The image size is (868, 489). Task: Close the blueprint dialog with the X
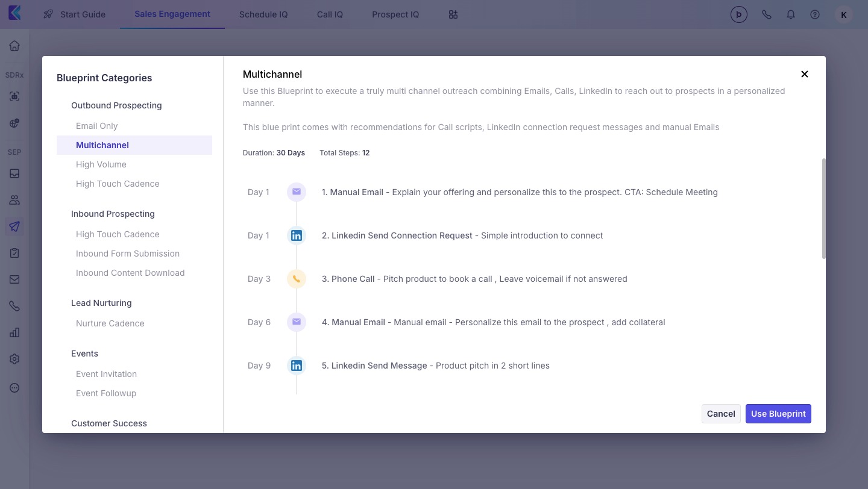[x=804, y=74]
